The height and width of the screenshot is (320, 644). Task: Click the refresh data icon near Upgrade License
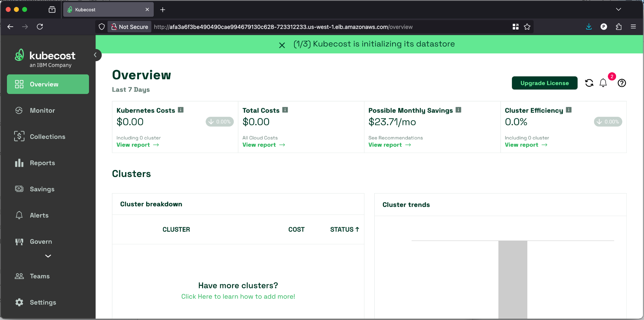(x=589, y=83)
